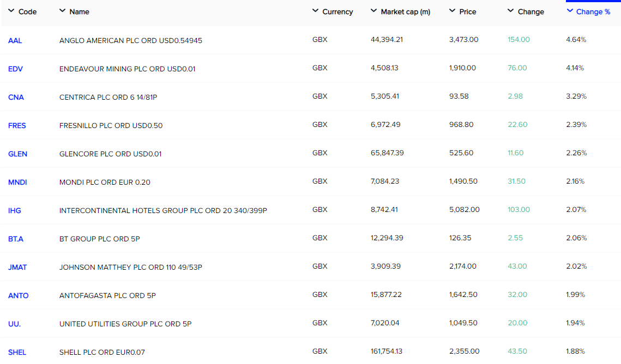Open the CNA Centrica code link
Viewport: 621px width, 364px height.
click(x=16, y=98)
